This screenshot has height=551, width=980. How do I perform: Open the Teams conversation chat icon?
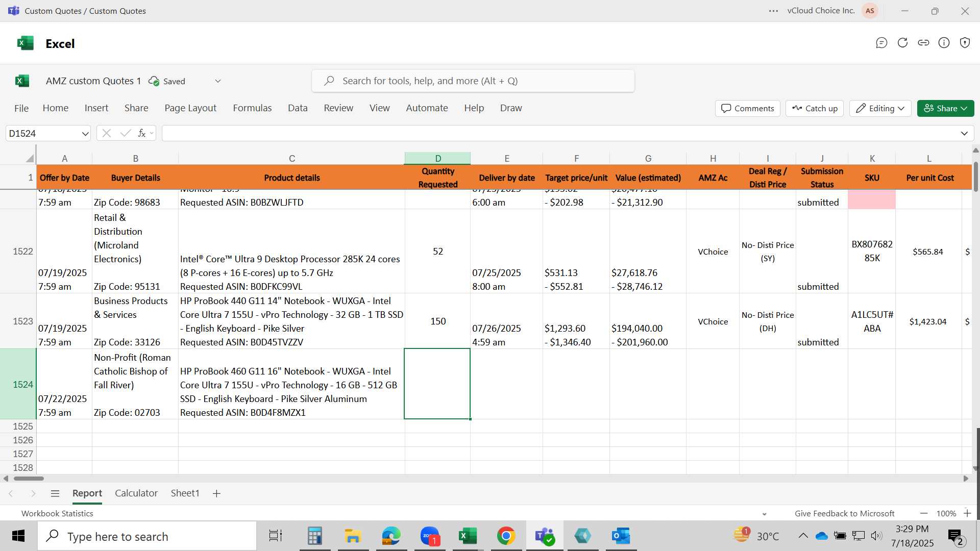[x=881, y=43]
